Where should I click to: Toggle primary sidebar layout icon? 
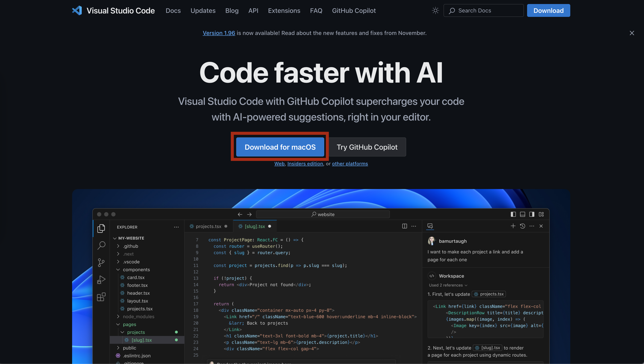(x=513, y=214)
